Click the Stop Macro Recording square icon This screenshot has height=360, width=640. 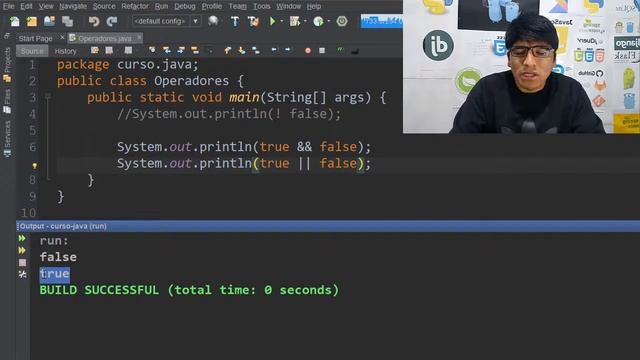click(322, 51)
